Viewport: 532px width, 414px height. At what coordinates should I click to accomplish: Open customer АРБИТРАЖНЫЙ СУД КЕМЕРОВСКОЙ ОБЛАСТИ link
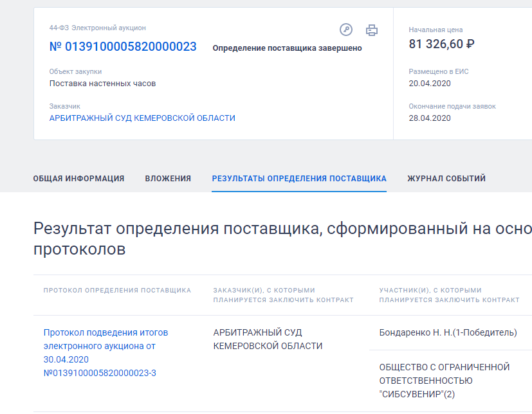(142, 118)
